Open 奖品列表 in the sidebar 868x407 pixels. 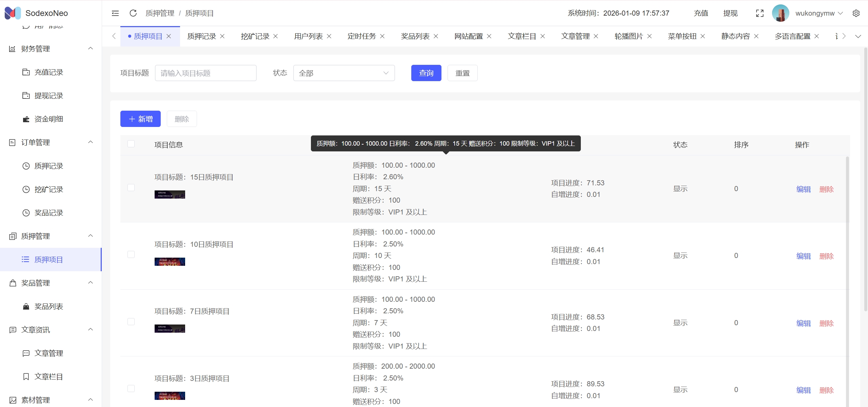(x=48, y=307)
